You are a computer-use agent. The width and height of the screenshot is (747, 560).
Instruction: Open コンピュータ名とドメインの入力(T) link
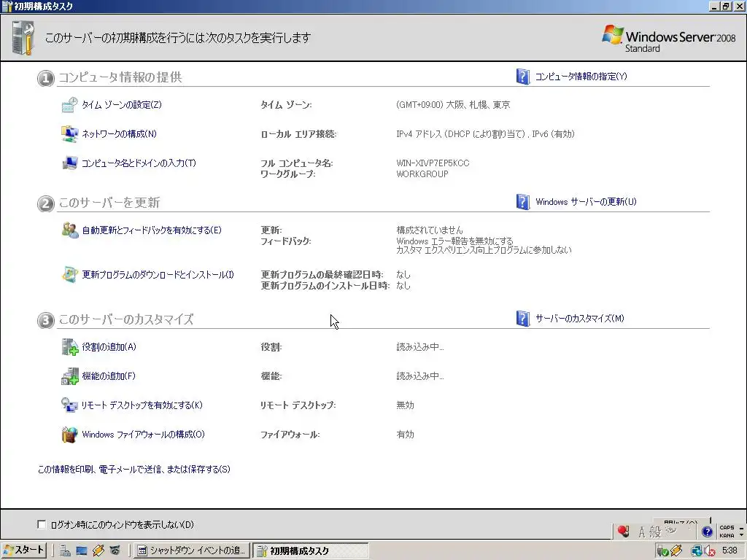point(139,163)
